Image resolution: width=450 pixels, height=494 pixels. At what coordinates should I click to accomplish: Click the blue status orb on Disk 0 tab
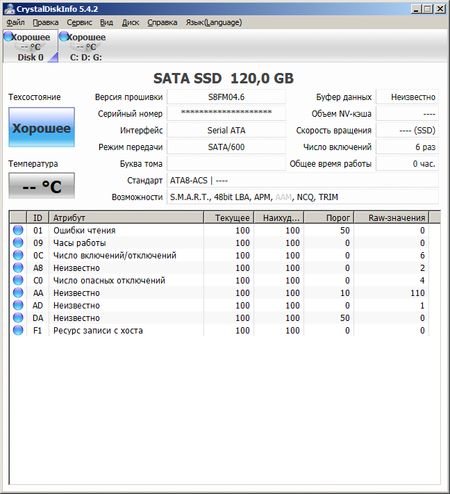8,36
